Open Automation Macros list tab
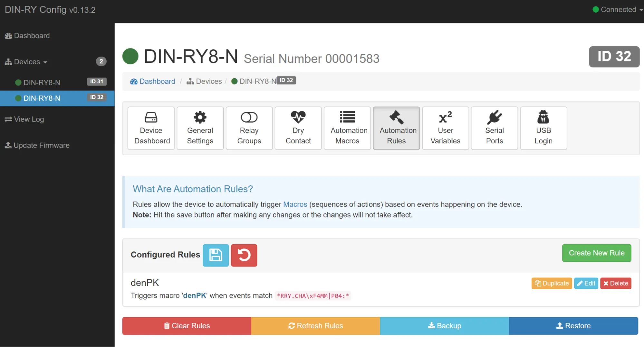 (x=347, y=128)
